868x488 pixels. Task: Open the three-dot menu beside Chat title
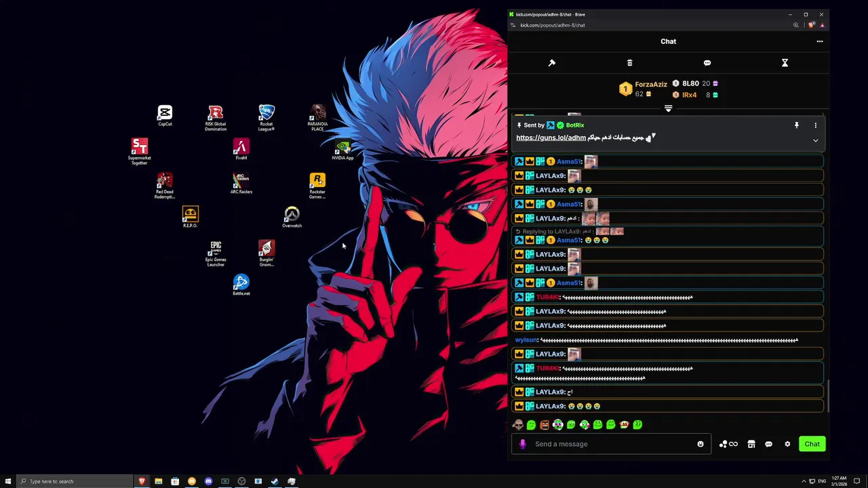click(x=820, y=41)
